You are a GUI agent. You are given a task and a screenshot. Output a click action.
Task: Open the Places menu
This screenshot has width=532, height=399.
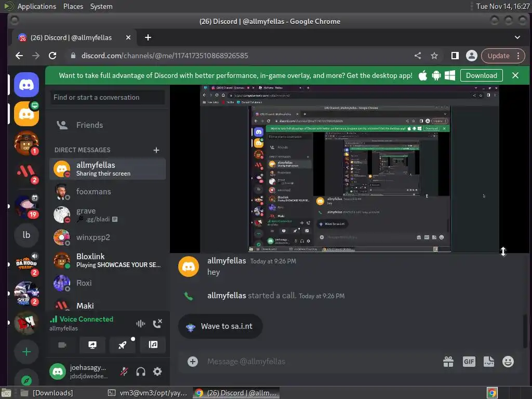click(x=73, y=6)
